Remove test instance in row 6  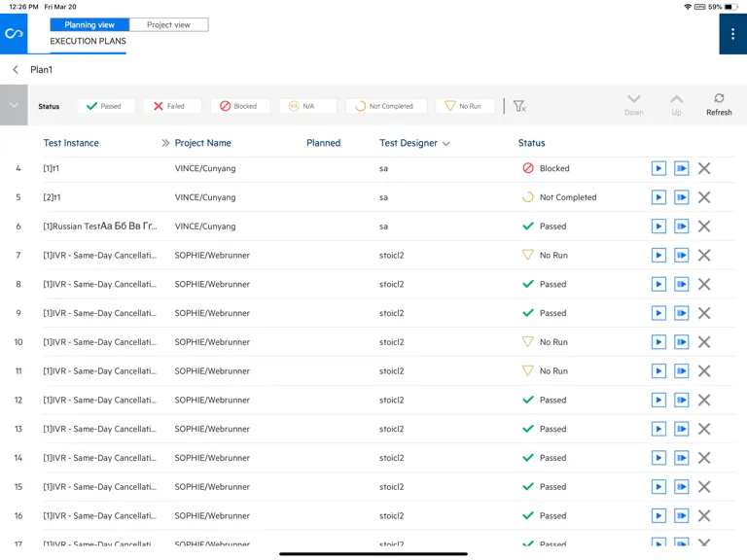click(704, 227)
